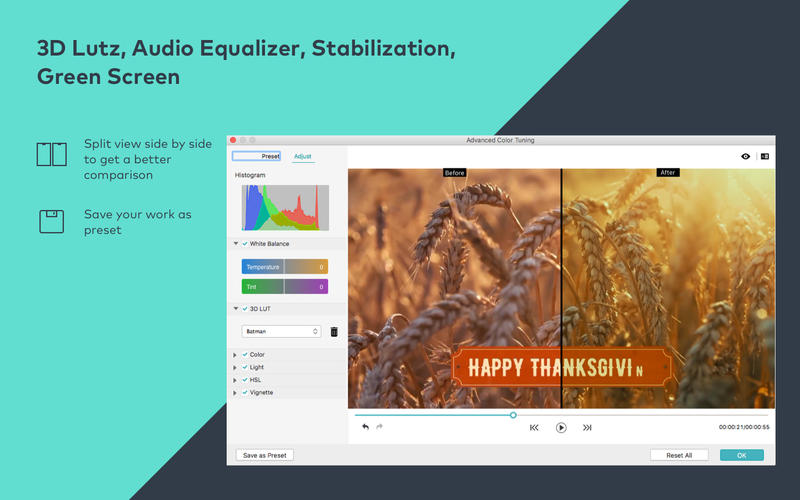Screen dimensions: 800x500
Task: Open the Batman LUT dropdown
Action: click(x=281, y=332)
